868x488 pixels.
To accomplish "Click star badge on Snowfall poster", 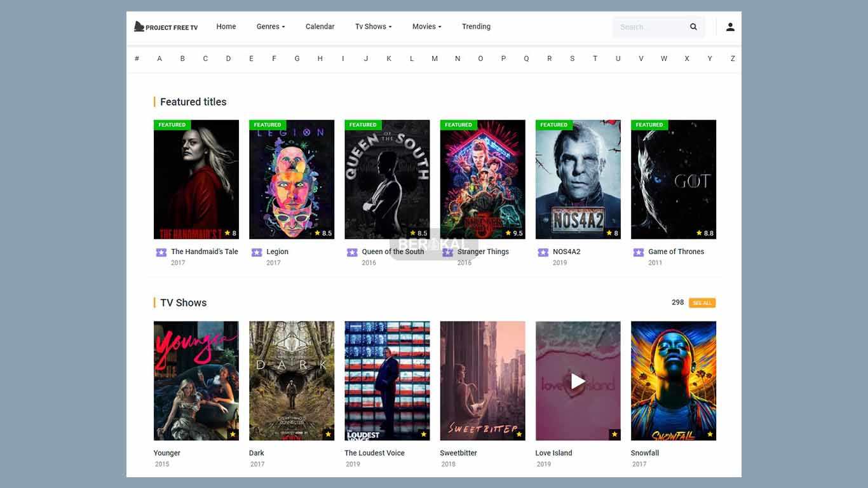I will (710, 435).
